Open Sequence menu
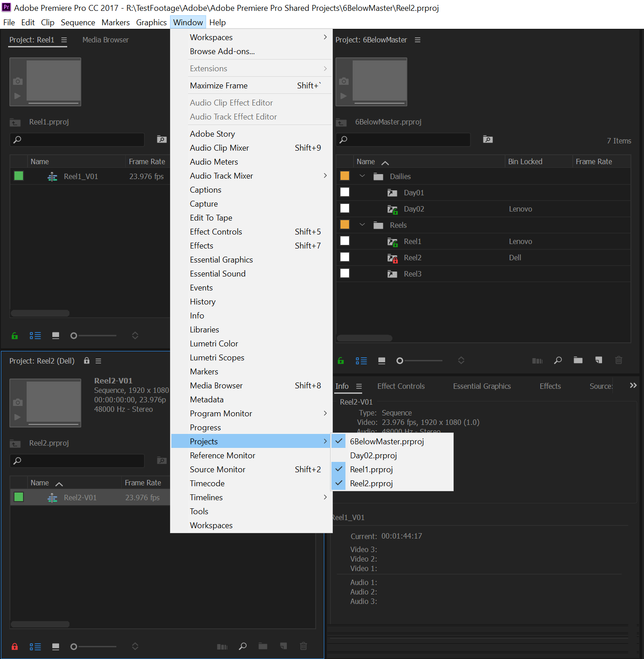 click(x=78, y=23)
